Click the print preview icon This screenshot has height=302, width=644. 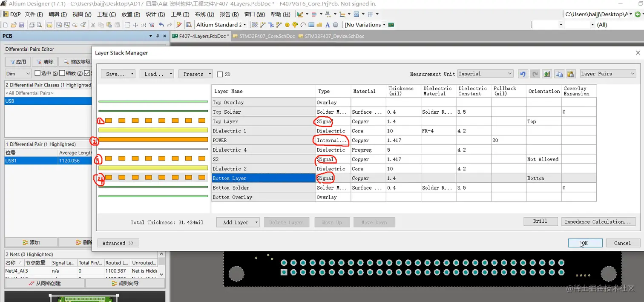[x=40, y=25]
